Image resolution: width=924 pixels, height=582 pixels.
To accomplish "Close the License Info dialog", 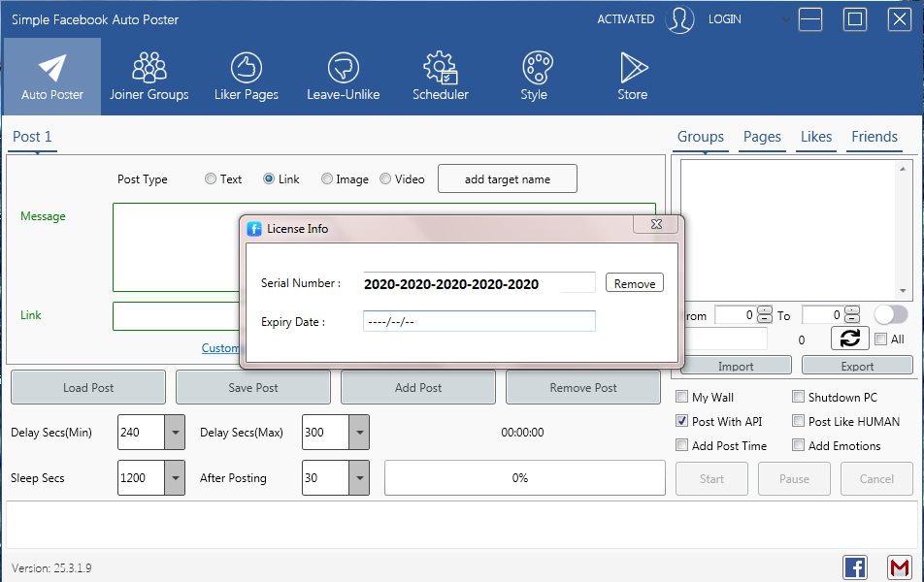I will [x=656, y=224].
